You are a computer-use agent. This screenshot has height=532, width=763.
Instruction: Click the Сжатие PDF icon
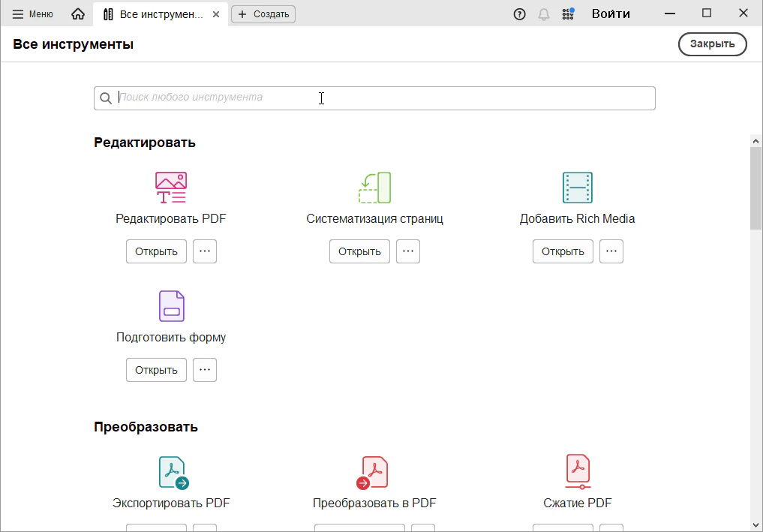coord(577,472)
